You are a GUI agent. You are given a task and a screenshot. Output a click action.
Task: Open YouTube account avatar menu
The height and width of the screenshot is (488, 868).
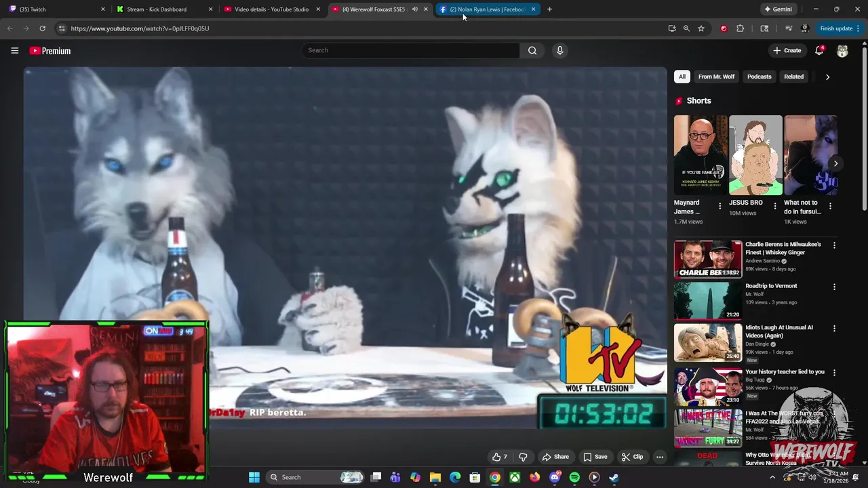tap(842, 51)
